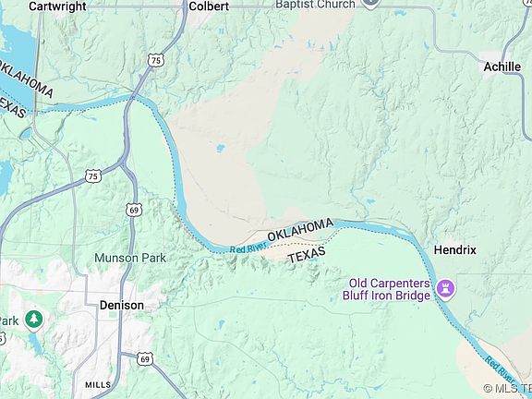532x399 pixels.
Task: Open the Old Carpenters Bluff Iron Bridge label
Action: [387, 289]
